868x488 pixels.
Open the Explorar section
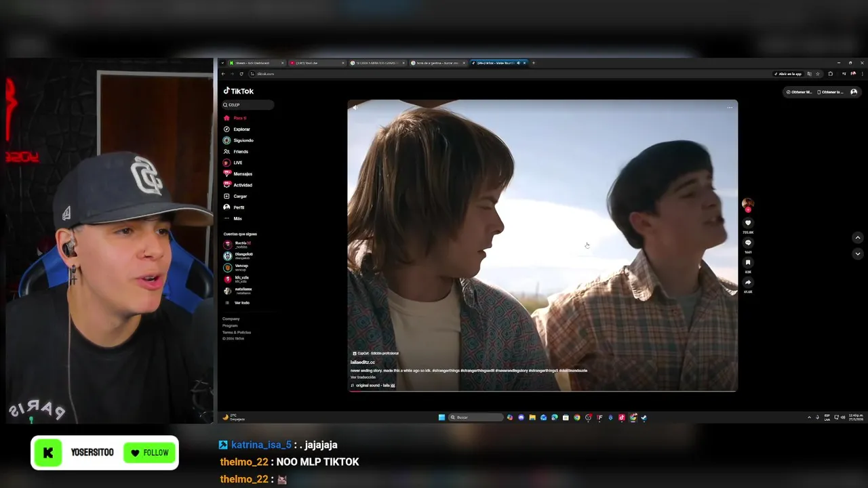tap(237, 129)
